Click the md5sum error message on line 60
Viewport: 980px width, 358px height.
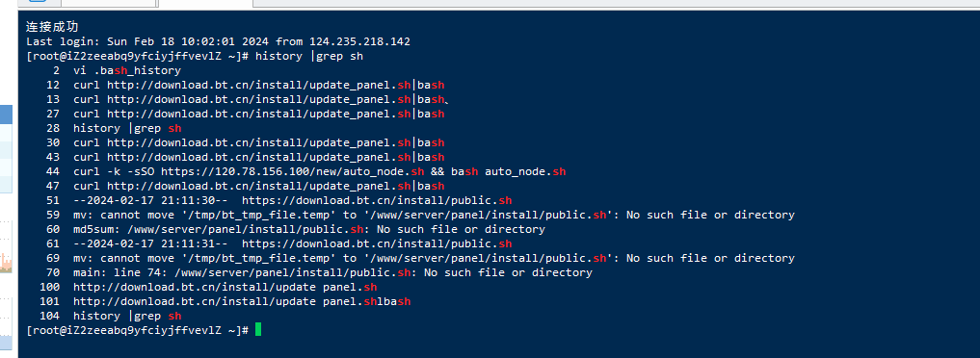tap(308, 229)
